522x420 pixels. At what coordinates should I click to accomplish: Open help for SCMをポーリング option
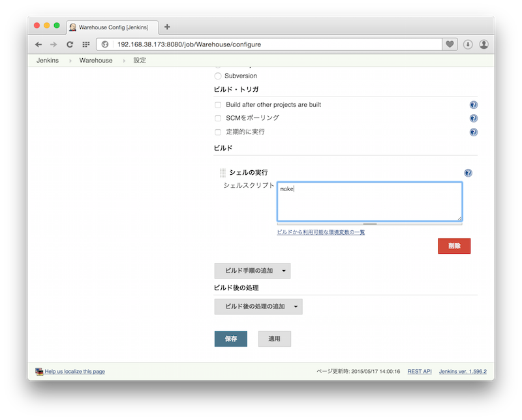coord(474,118)
